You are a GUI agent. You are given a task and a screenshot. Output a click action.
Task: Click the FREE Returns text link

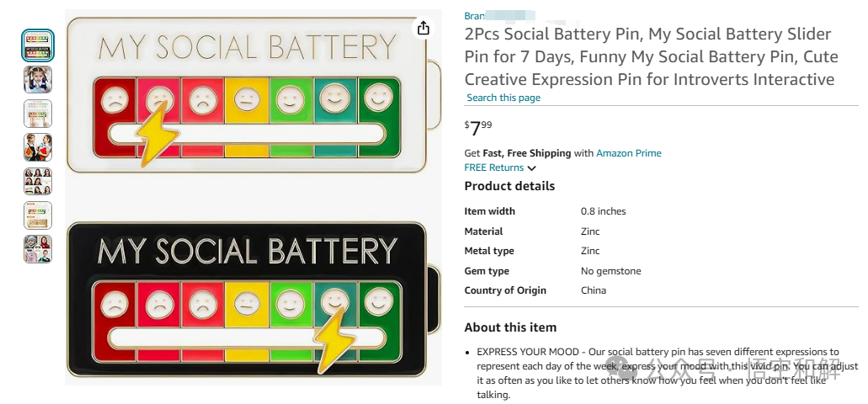[494, 167]
